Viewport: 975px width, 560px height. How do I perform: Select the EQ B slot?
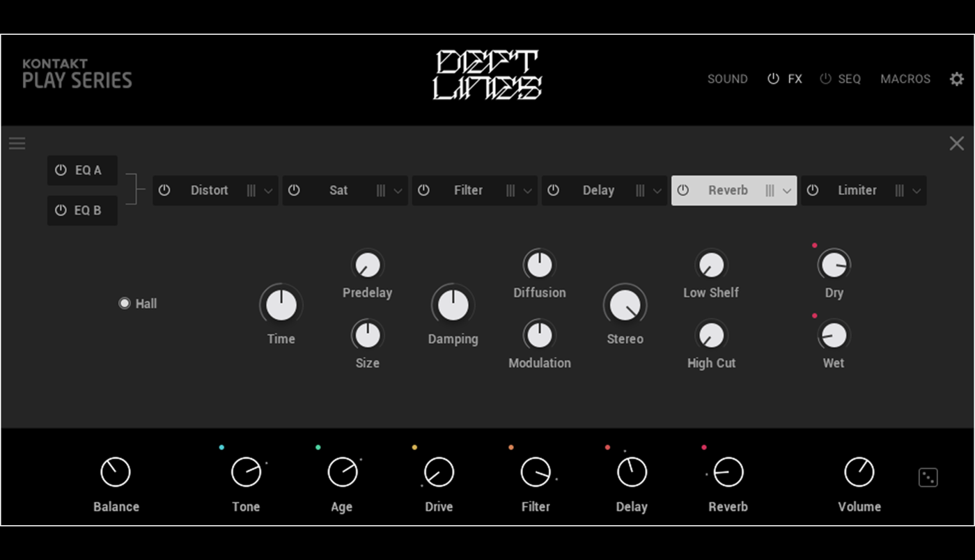click(x=82, y=210)
